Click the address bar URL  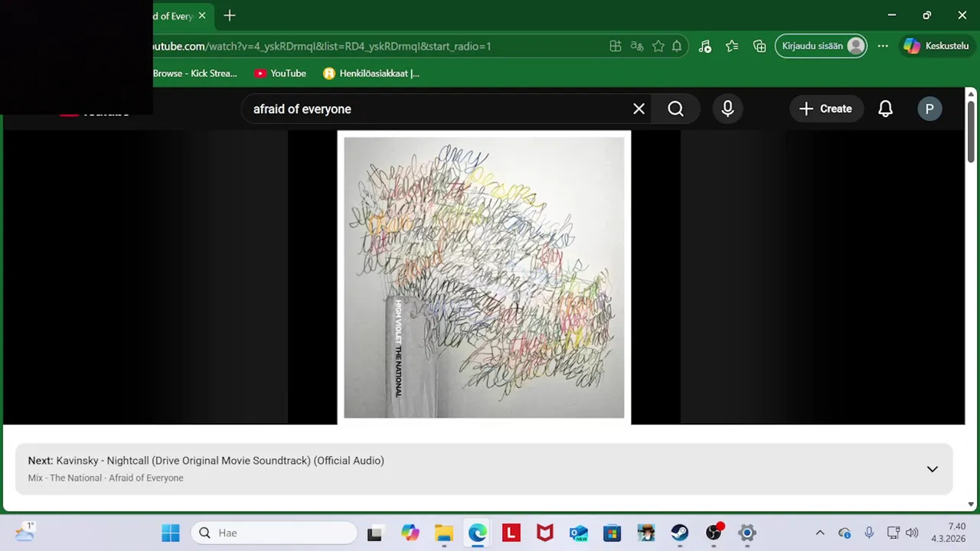pyautogui.click(x=322, y=46)
